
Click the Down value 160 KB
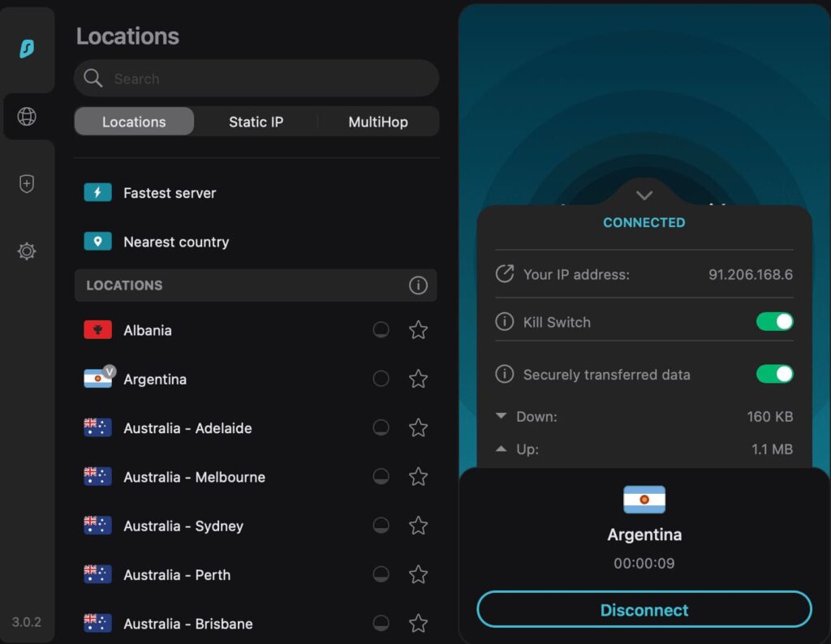pyautogui.click(x=770, y=417)
